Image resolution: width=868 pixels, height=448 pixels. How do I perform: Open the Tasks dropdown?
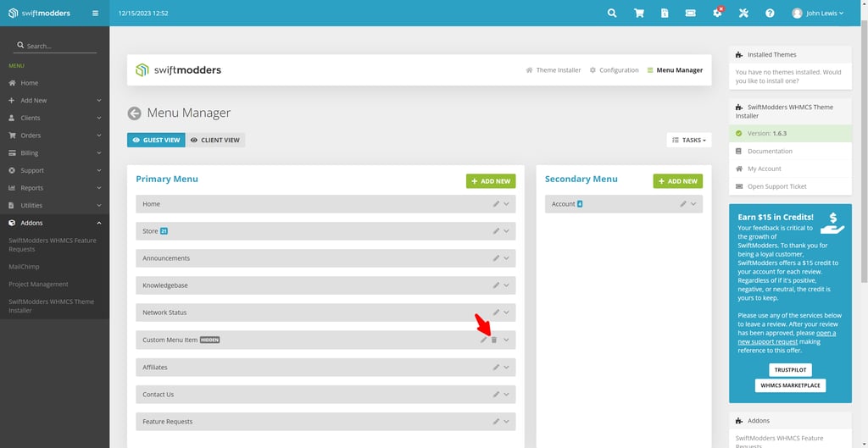coord(689,141)
